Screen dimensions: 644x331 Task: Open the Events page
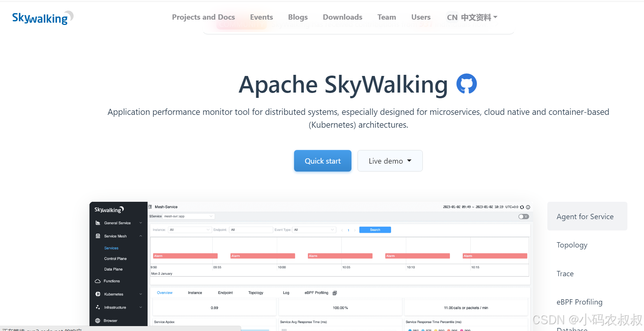tap(261, 17)
